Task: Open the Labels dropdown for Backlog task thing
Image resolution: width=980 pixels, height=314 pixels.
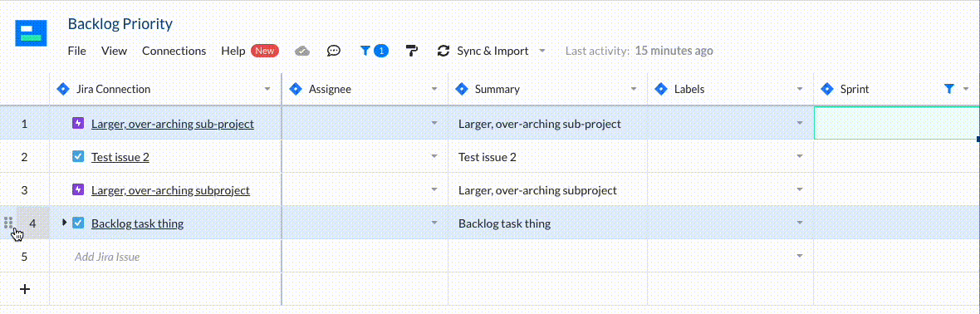Action: pos(800,222)
